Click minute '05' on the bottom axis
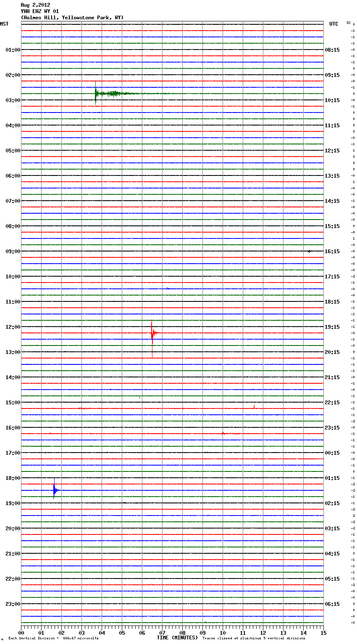Screen dimensions: 357x644 tap(122, 633)
